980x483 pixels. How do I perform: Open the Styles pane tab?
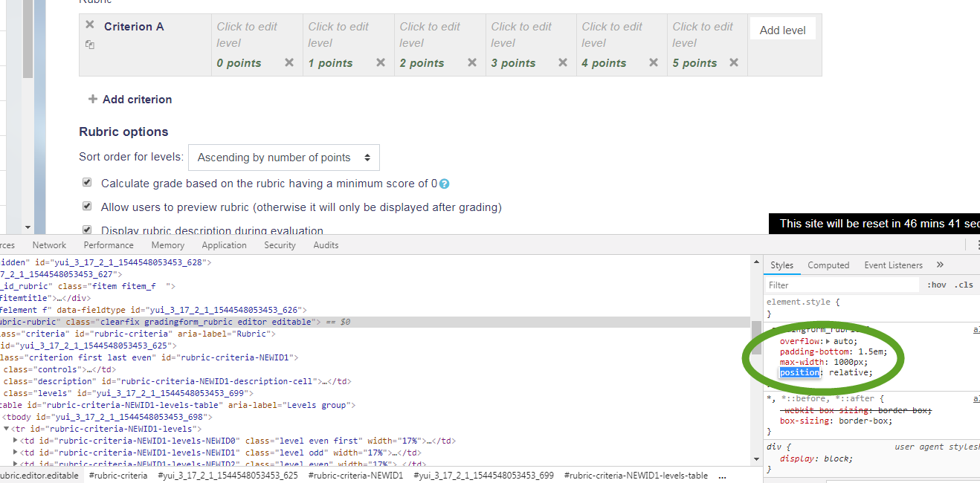(x=781, y=265)
